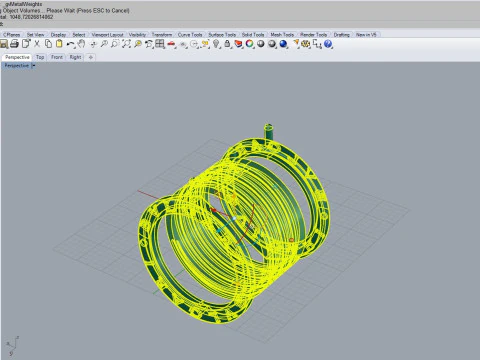
Task: Activate the Zoom window tool
Action: tap(115, 44)
